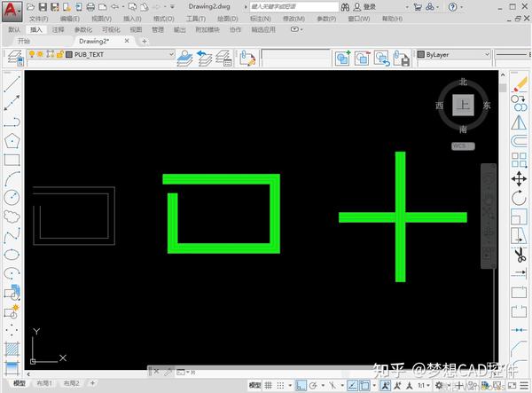
Task: Click the Layer Previous icon
Action: click(205, 58)
